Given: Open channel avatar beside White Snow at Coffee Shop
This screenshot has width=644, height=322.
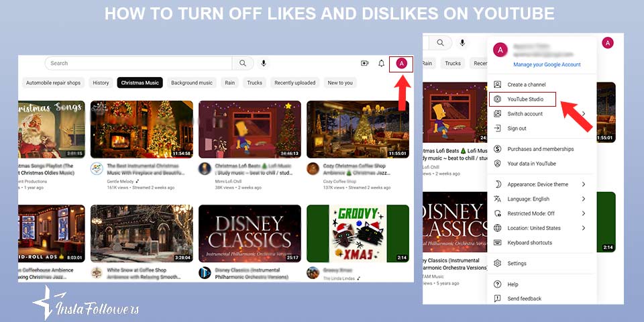Looking at the screenshot, I should point(97,273).
